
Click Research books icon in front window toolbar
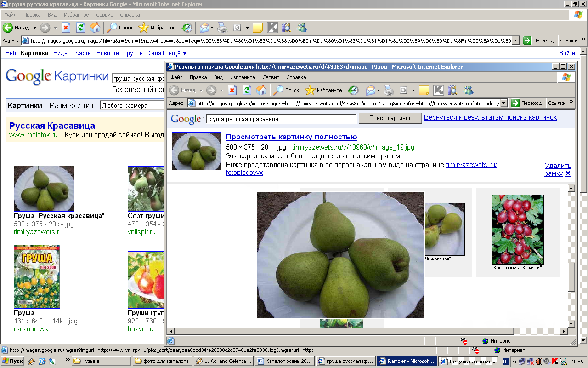coord(453,90)
